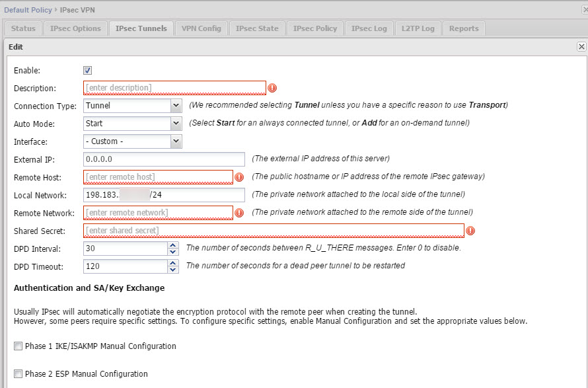Increment the DPD Interval using the up arrow
The height and width of the screenshot is (388, 588).
click(172, 246)
